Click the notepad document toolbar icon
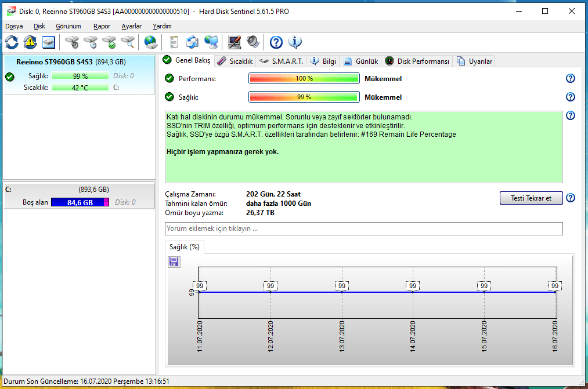 [x=174, y=42]
